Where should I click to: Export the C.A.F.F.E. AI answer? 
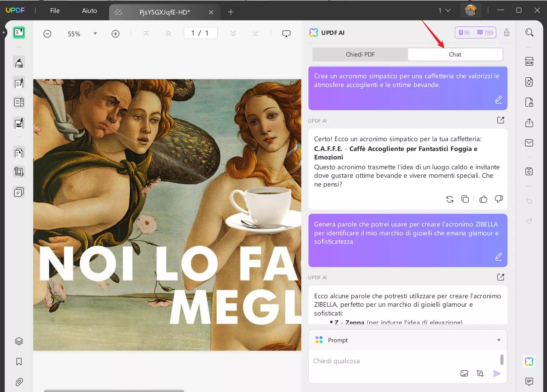pyautogui.click(x=501, y=120)
